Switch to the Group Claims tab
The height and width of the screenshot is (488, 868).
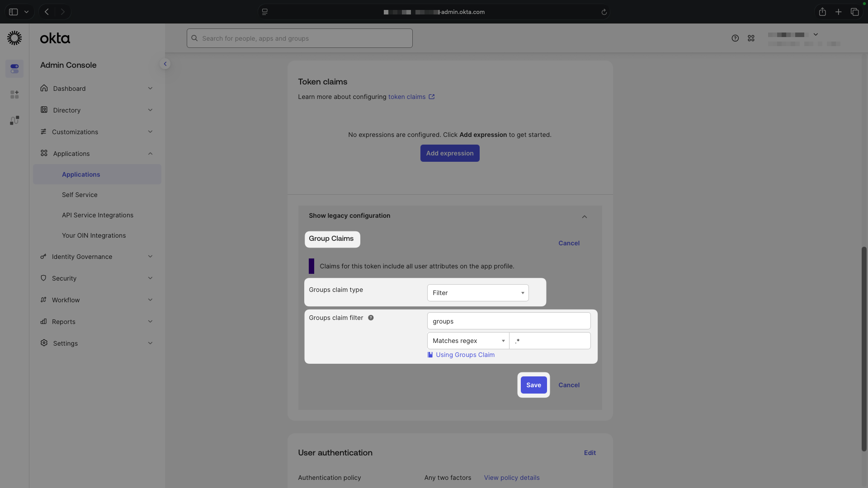pyautogui.click(x=332, y=239)
